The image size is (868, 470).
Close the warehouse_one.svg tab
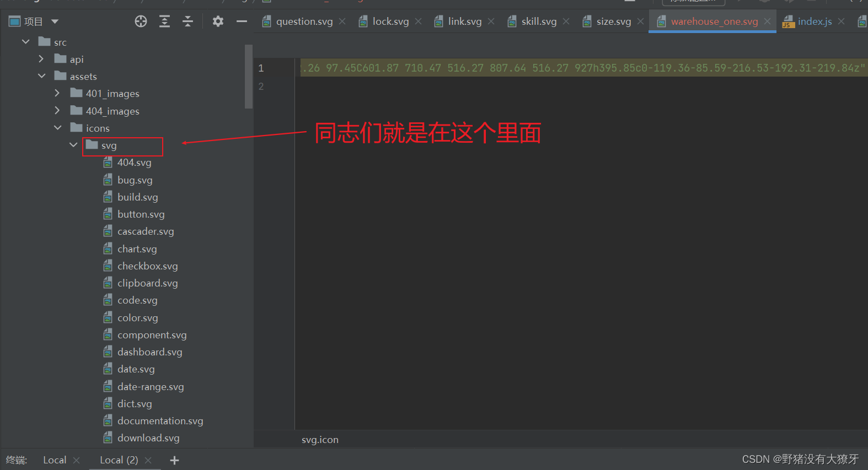[767, 21]
